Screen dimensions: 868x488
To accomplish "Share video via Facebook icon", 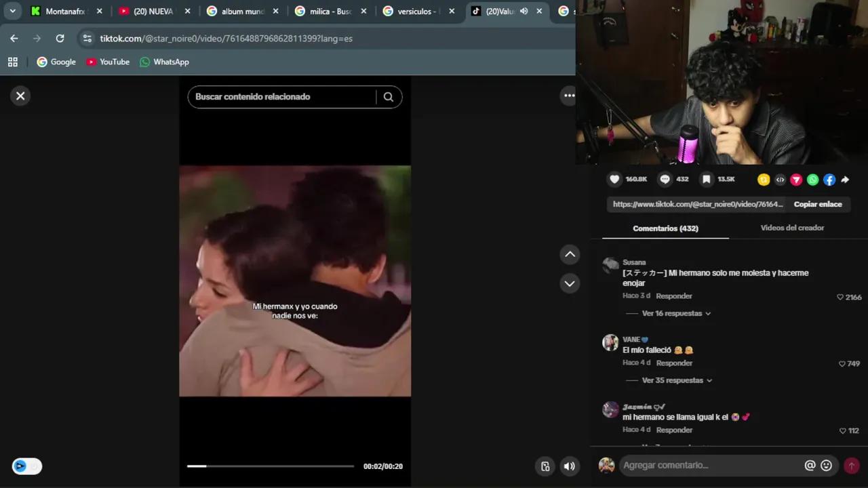I will pyautogui.click(x=829, y=180).
